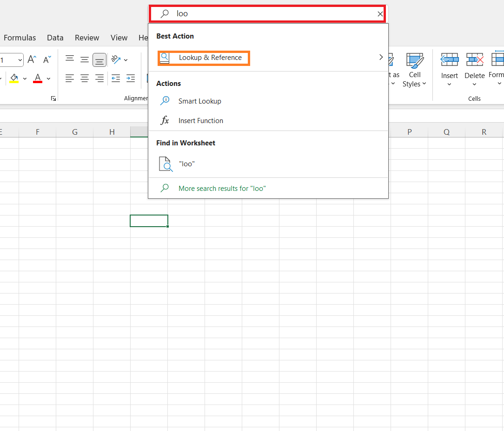This screenshot has height=431, width=504.
Task: Open Fill Color dropdown arrow
Action: point(25,78)
